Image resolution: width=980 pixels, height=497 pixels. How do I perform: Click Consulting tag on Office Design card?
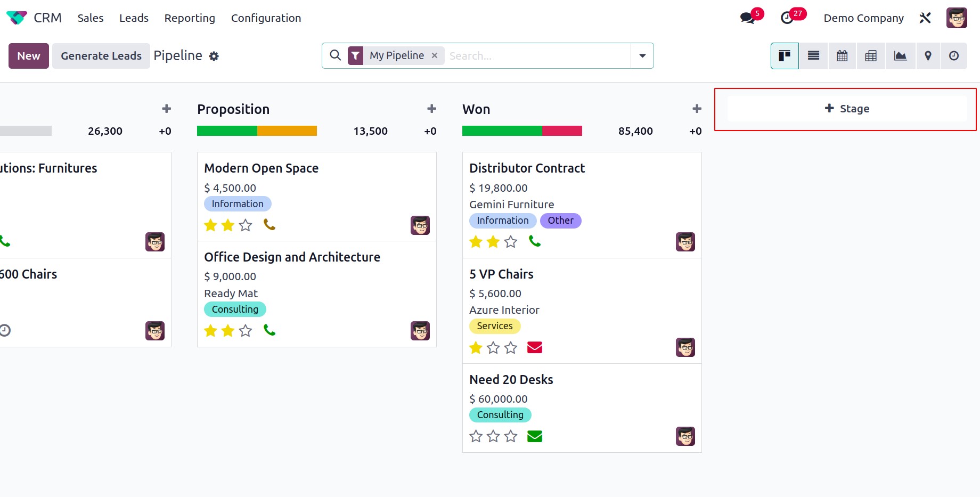point(235,309)
